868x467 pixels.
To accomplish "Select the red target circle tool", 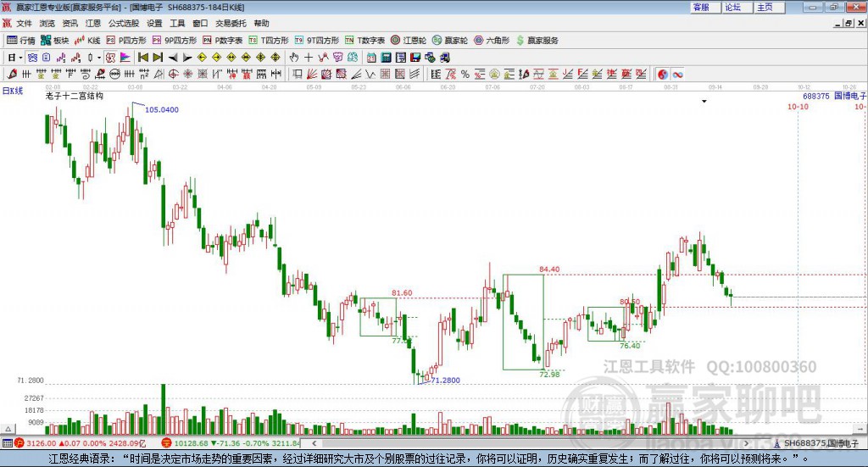I will pos(173,74).
